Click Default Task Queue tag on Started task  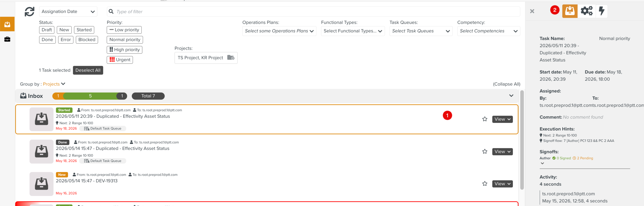pos(103,128)
